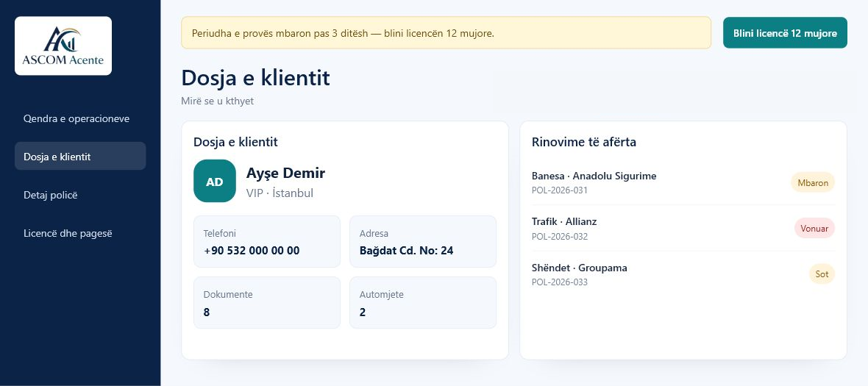Open the Banesa · Anadolu Sigurime renewal
The height and width of the screenshot is (386, 868).
point(683,182)
